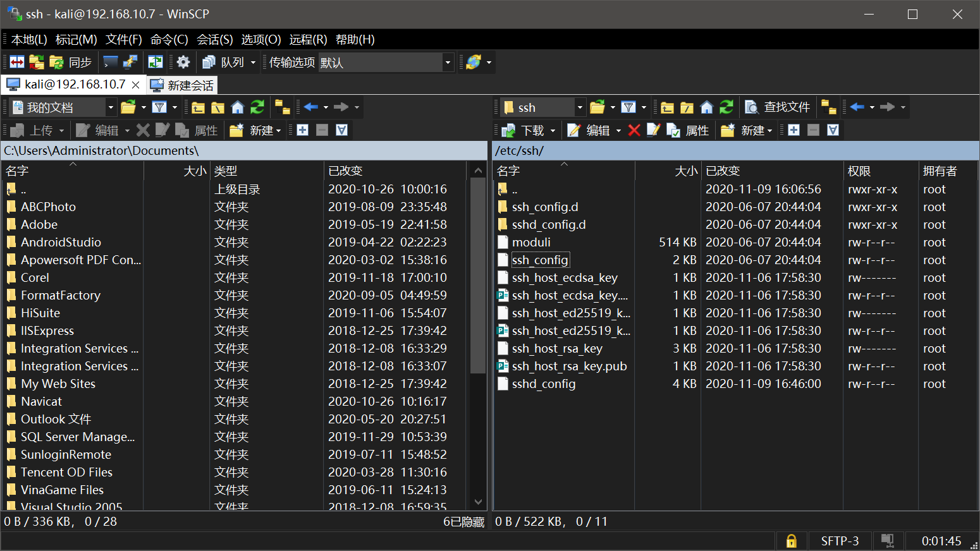Expand the local 新建 dropdown
Image resolution: width=980 pixels, height=551 pixels.
pyautogui.click(x=278, y=130)
